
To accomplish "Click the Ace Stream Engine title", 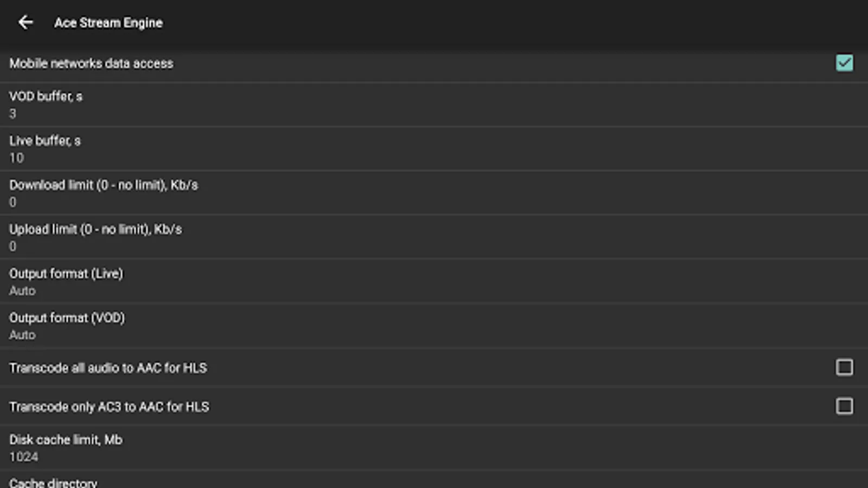I will coord(108,23).
